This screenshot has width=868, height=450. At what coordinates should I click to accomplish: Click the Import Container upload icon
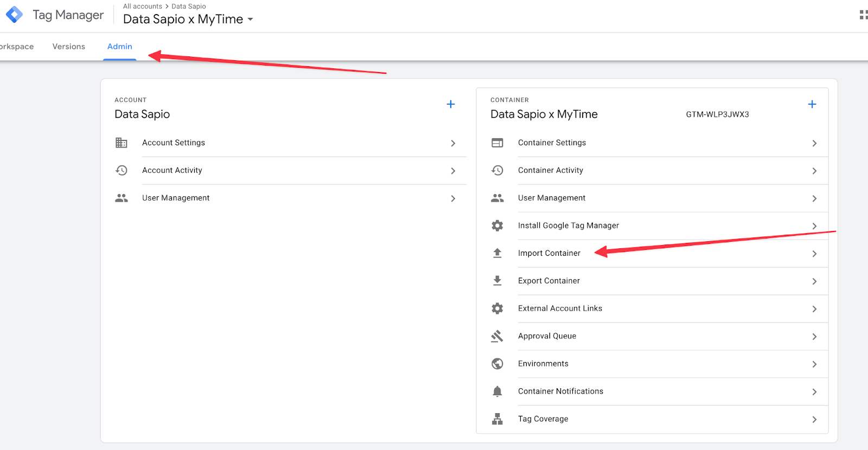click(497, 253)
